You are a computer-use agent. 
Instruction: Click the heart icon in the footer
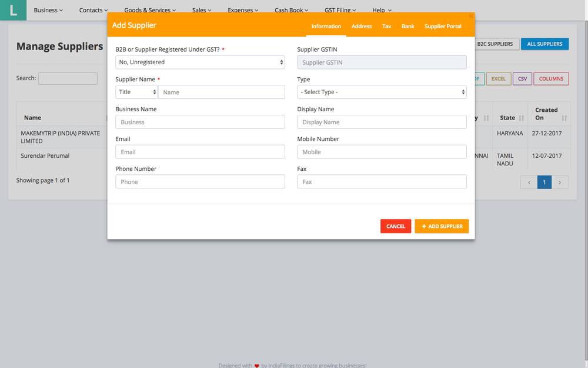[256, 365]
